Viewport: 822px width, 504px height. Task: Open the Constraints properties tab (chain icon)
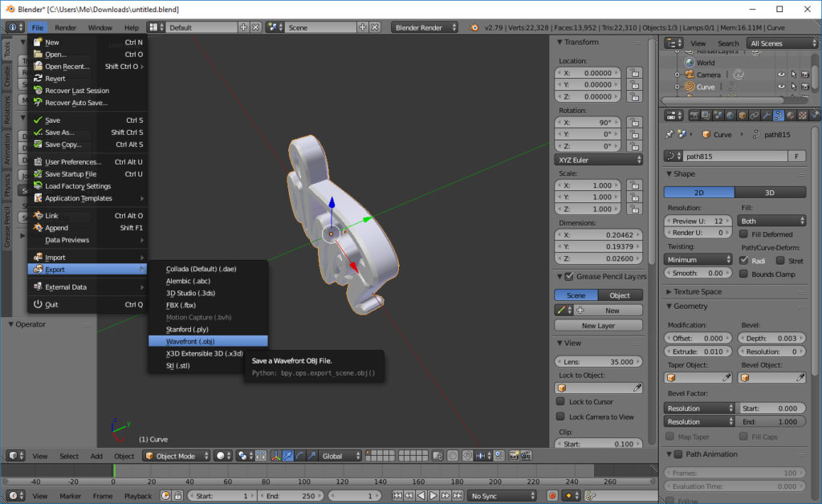point(755,116)
